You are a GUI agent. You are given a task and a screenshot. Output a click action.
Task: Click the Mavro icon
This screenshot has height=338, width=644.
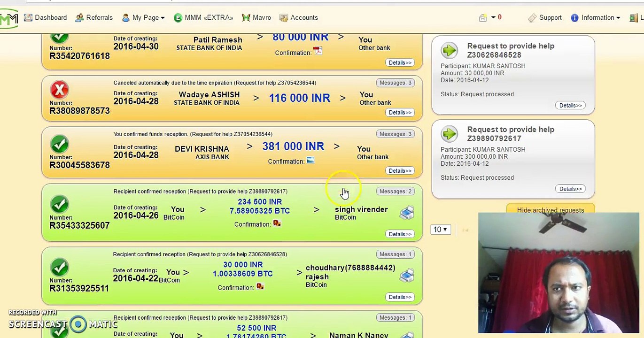[246, 18]
